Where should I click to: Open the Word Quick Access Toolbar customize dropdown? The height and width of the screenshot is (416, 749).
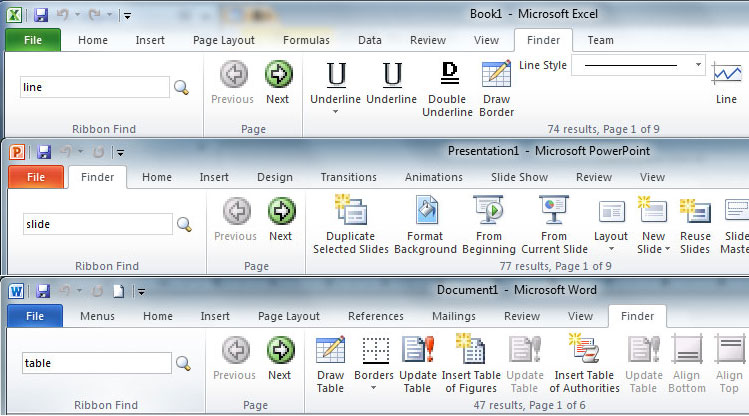click(x=141, y=292)
